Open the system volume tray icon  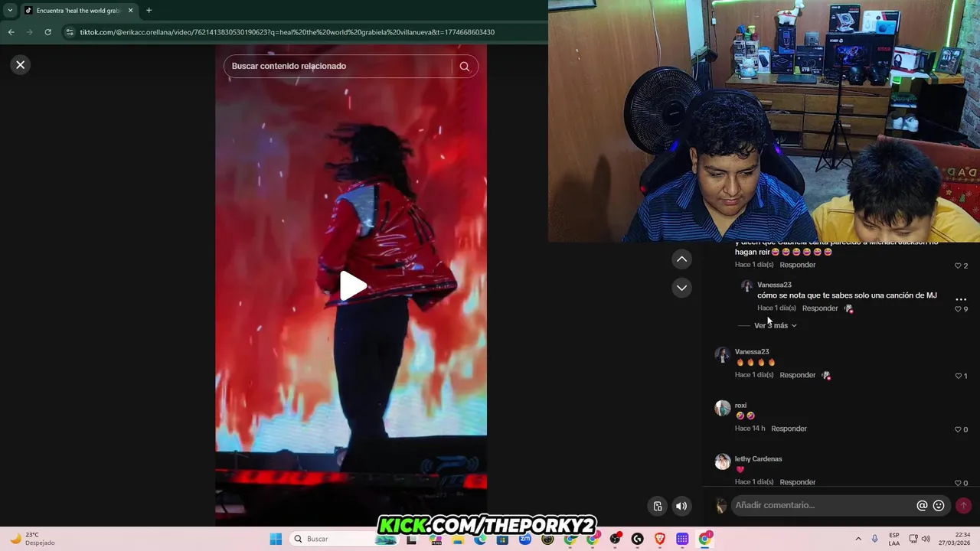(x=926, y=539)
